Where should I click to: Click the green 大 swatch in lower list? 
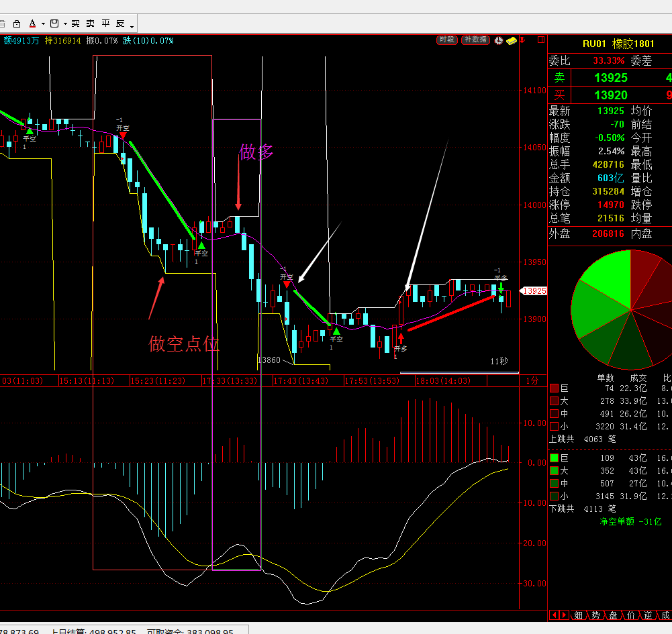tap(554, 471)
